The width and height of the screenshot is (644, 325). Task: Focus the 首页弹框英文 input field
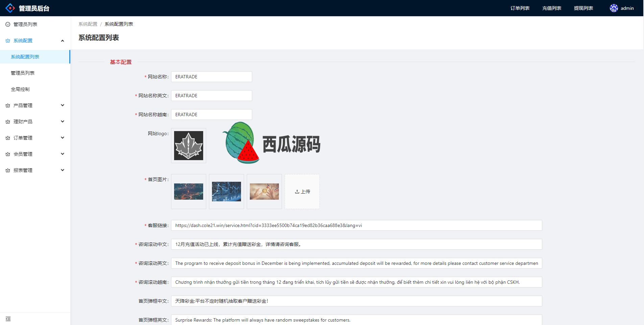pyautogui.click(x=357, y=320)
